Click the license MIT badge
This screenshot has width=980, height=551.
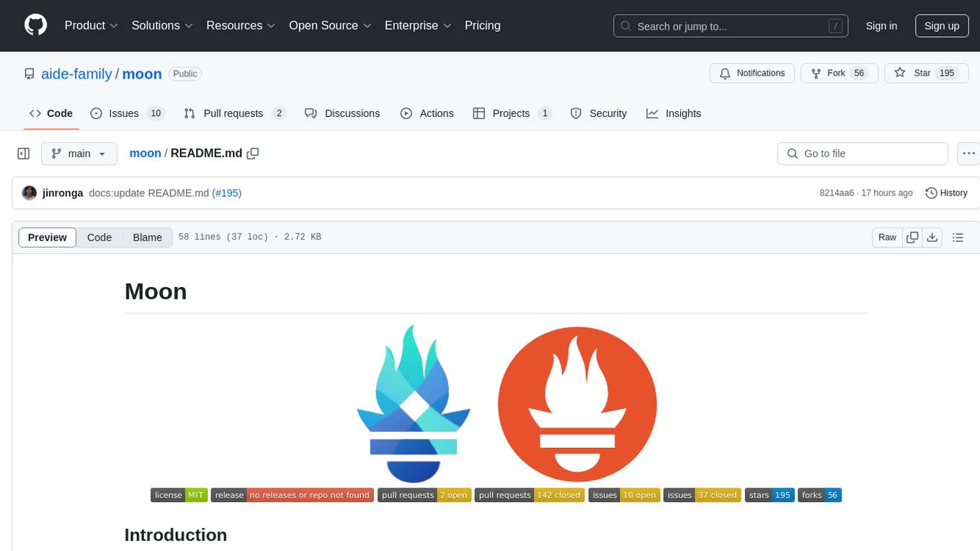coord(179,495)
